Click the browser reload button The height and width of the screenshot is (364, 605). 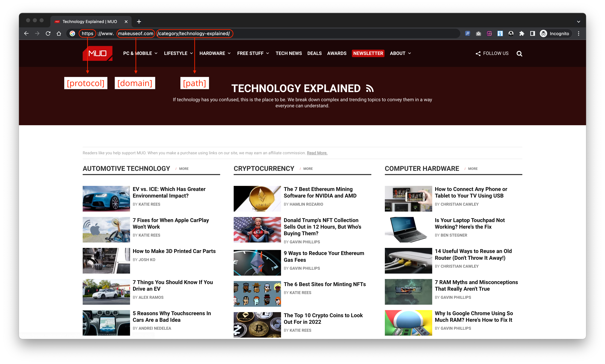tap(48, 33)
